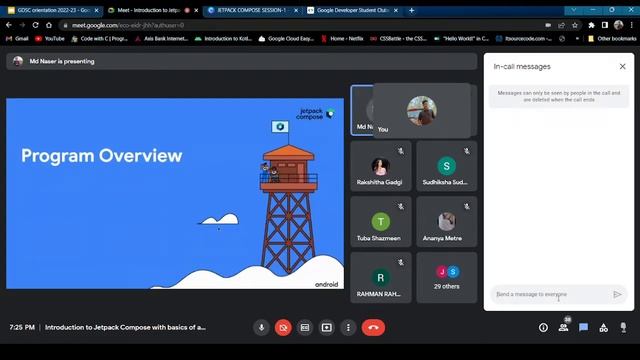Screen dimensions: 640x360
Task: Select the RAHMAN RAH... participant tile
Action: click(x=380, y=278)
